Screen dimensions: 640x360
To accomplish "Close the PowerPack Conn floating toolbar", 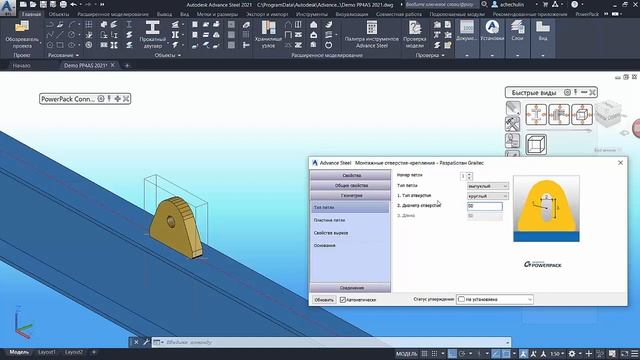I will (x=126, y=99).
